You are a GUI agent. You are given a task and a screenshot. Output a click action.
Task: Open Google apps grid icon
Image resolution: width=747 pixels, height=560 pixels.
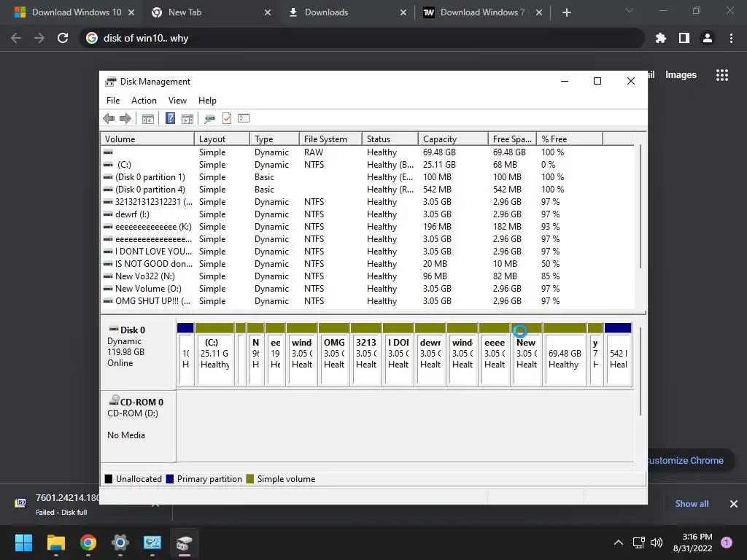point(722,75)
